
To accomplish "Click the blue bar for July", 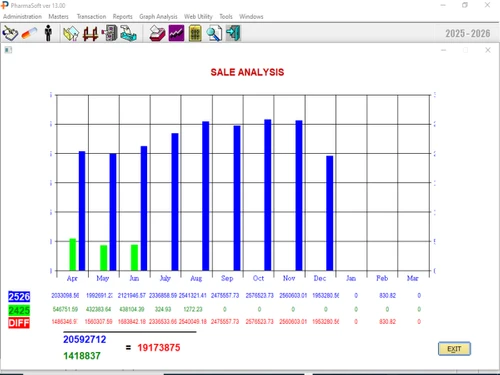I will [175, 202].
